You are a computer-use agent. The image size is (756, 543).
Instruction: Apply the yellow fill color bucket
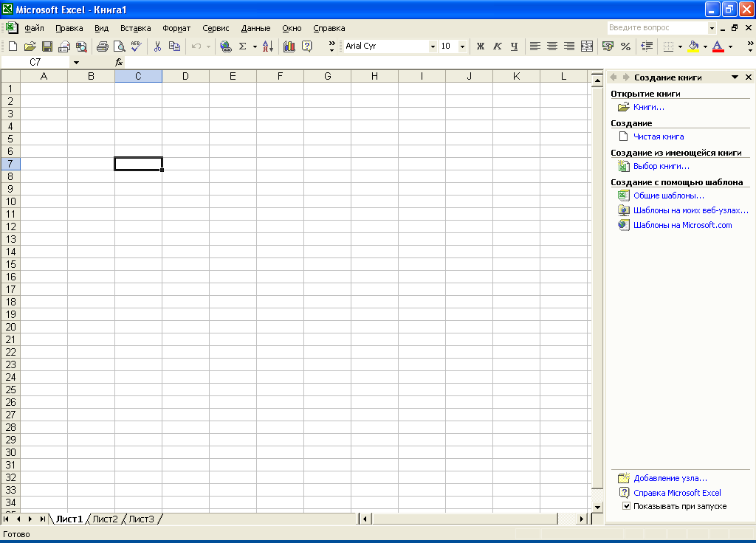[693, 46]
